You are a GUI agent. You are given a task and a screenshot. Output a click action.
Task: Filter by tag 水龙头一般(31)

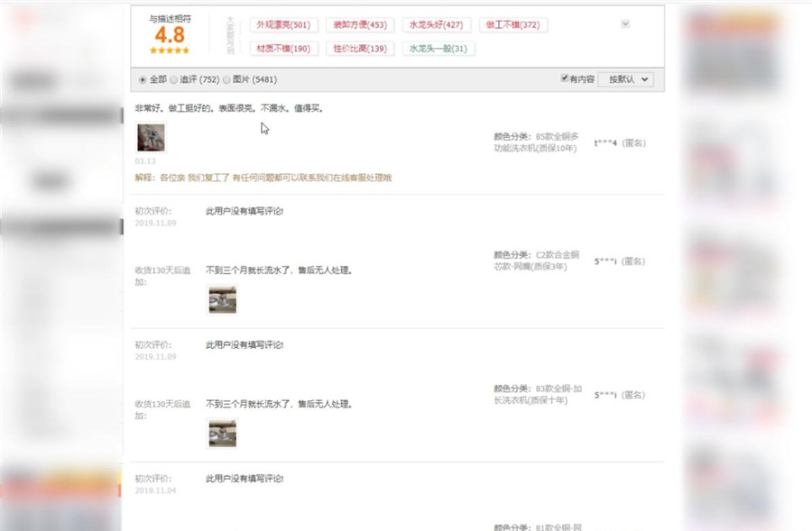pyautogui.click(x=438, y=49)
